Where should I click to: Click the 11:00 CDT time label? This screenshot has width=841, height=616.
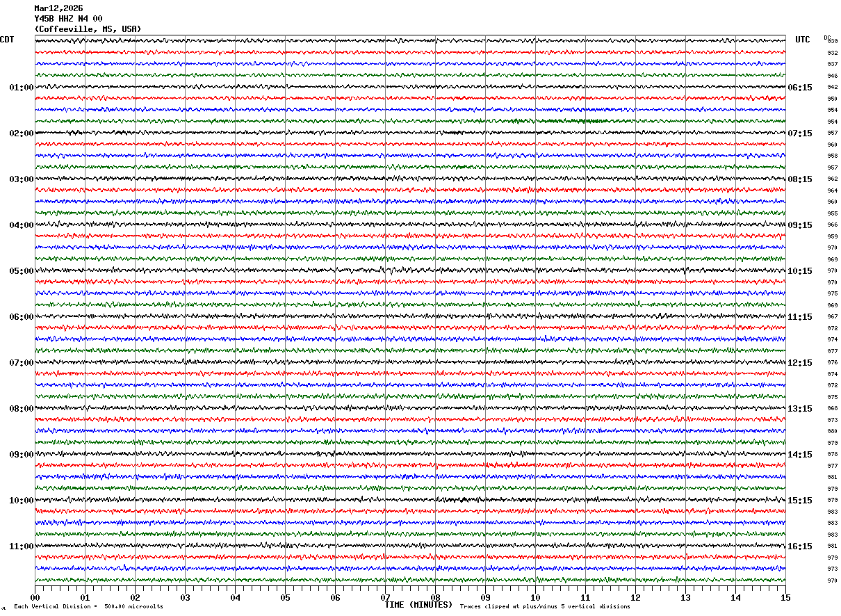point(21,546)
